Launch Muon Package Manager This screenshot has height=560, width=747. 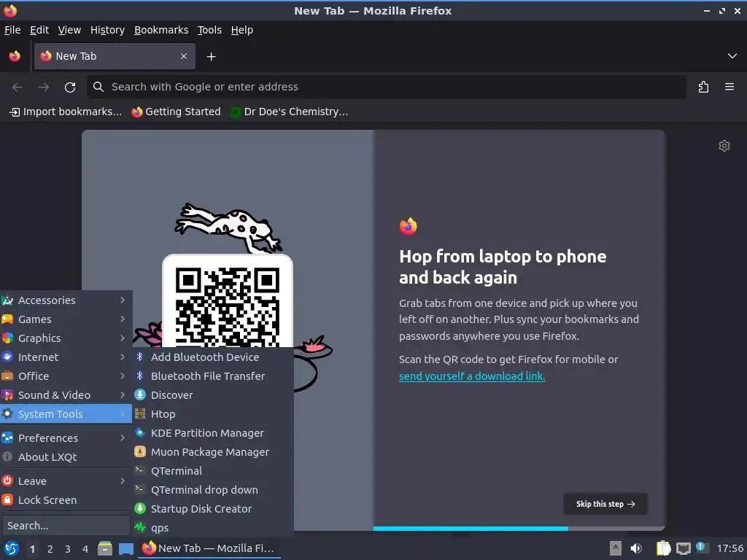tap(213, 452)
